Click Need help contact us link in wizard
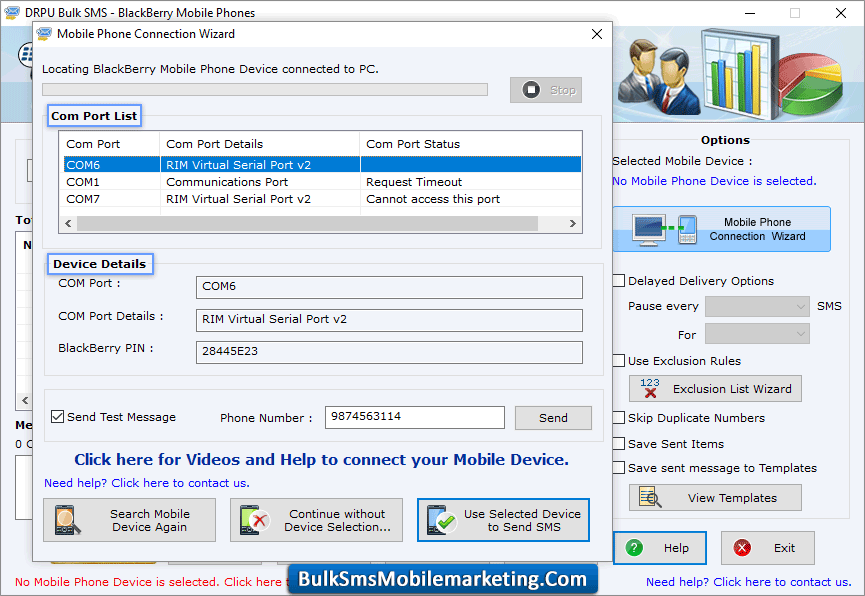Viewport: 865px width, 596px height. point(147,483)
